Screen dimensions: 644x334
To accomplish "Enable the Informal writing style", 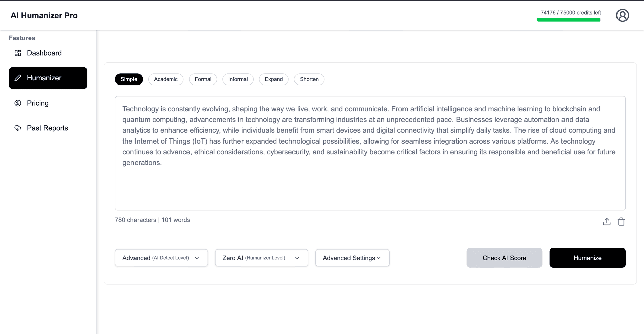I will 238,79.
